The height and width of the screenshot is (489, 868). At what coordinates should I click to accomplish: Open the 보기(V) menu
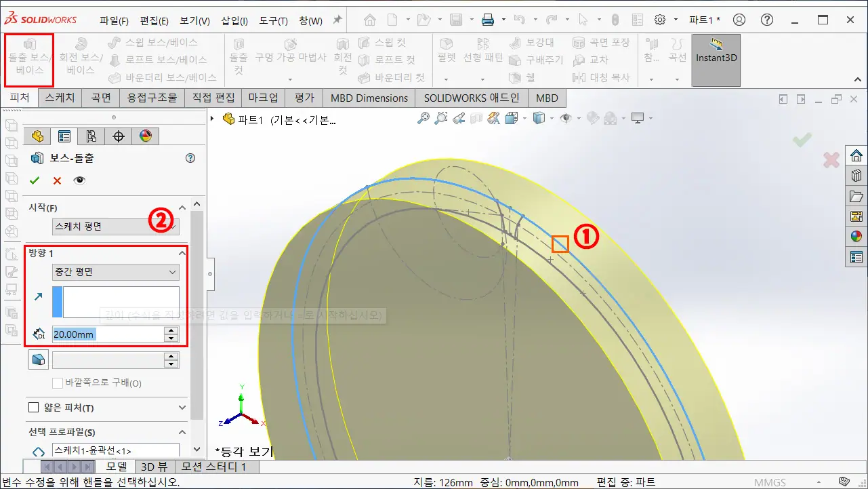pos(195,20)
